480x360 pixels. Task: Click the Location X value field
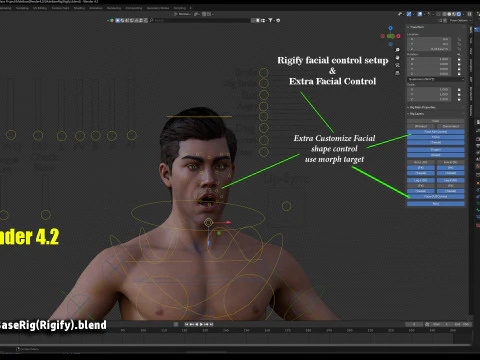point(429,39)
